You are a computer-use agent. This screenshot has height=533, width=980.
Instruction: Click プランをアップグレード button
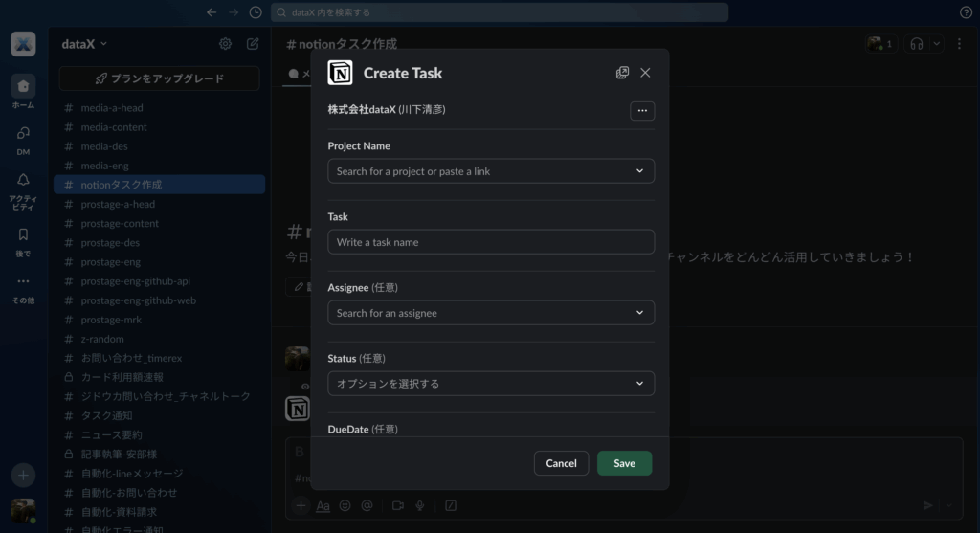point(160,78)
